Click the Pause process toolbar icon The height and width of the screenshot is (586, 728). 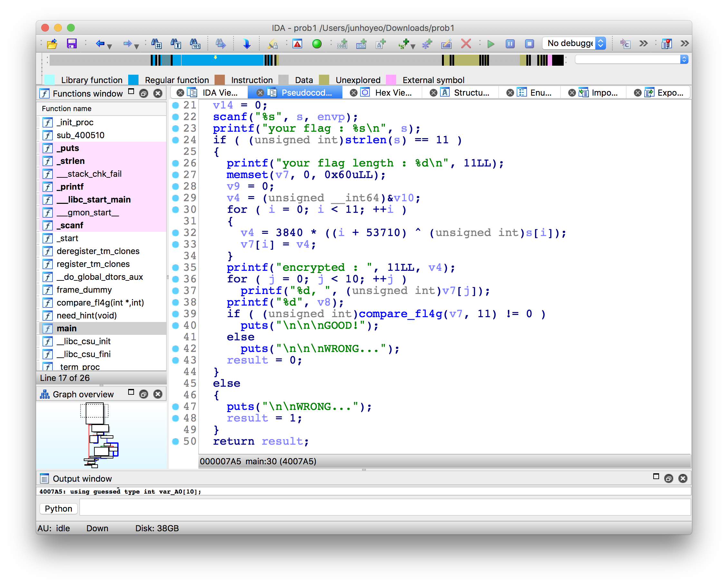coord(510,43)
